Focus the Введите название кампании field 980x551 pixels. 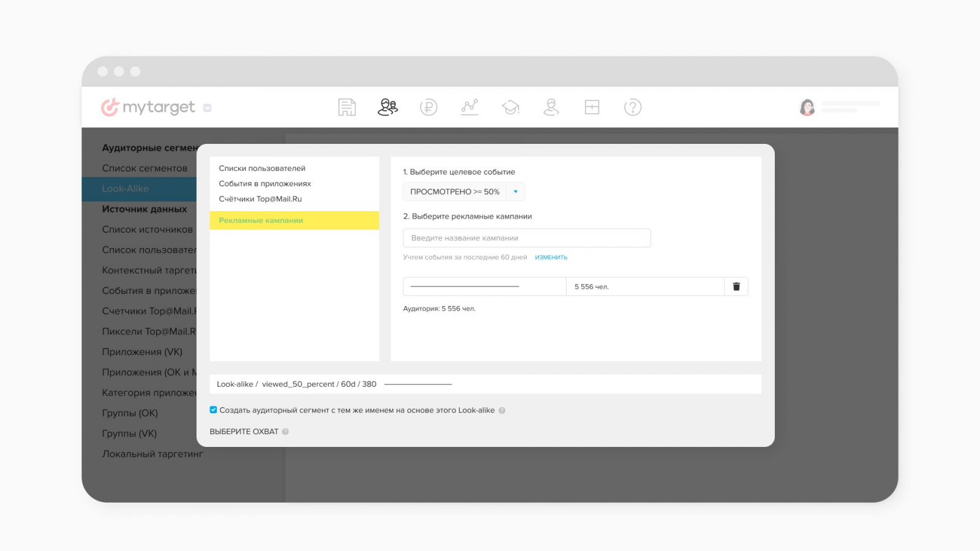coord(527,238)
